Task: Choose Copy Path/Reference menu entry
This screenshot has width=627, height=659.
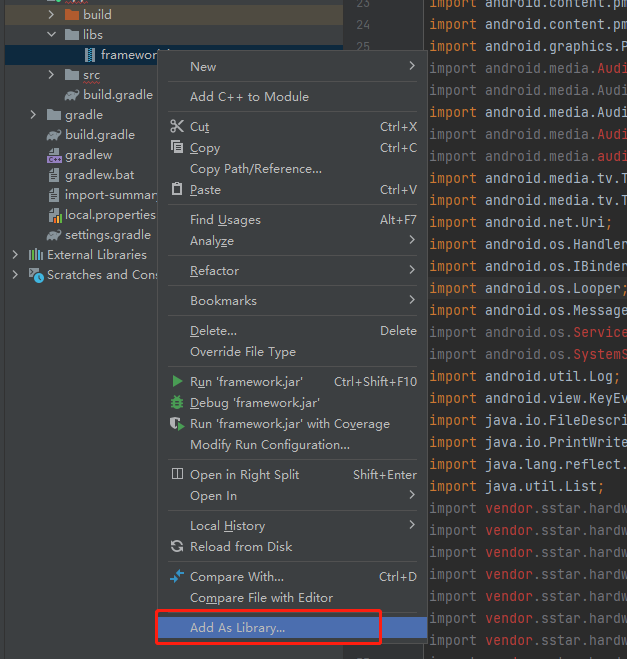Action: tap(292, 169)
